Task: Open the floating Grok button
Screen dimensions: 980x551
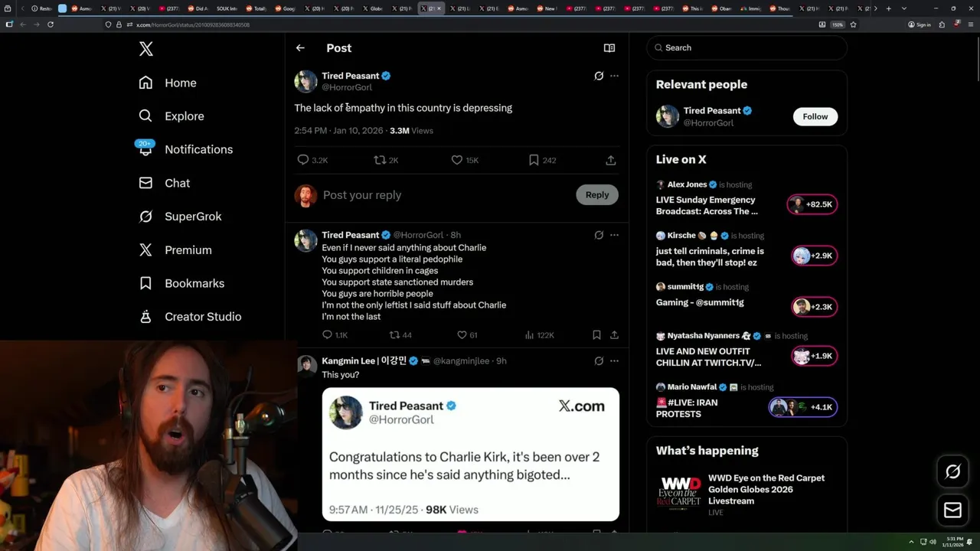Action: (x=952, y=471)
